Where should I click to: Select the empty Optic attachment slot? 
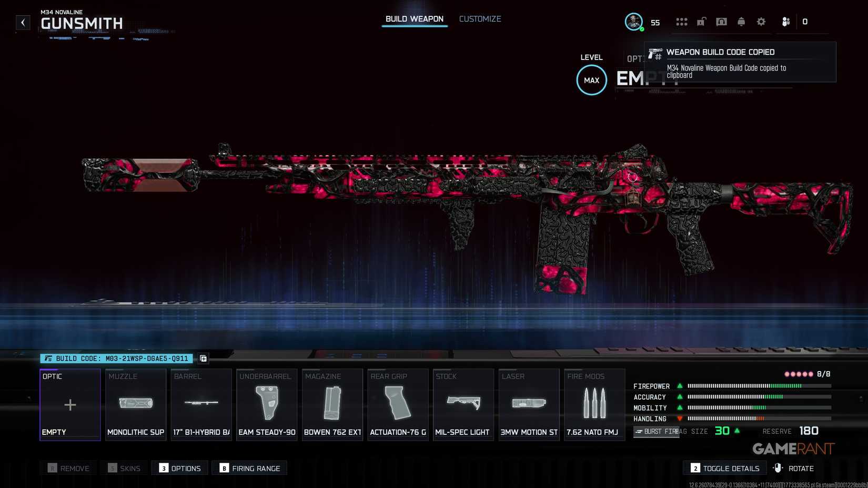coord(70,404)
